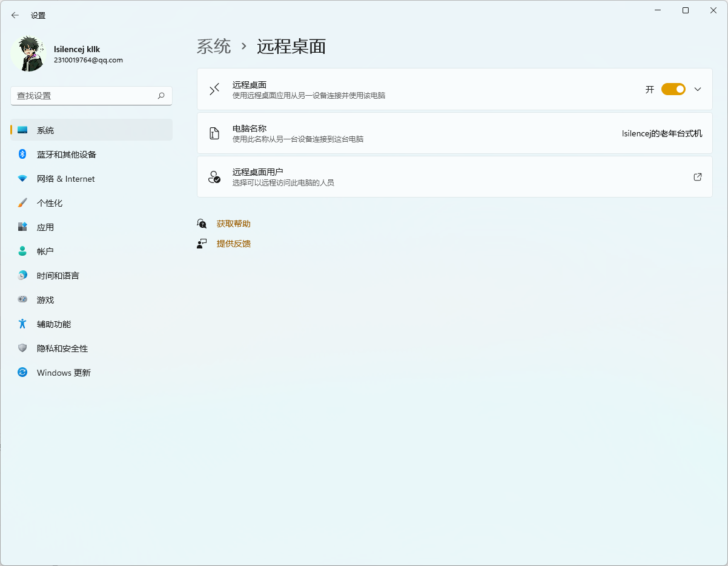The height and width of the screenshot is (566, 728).
Task: Click the 提供反馈 link
Action: [235, 243]
